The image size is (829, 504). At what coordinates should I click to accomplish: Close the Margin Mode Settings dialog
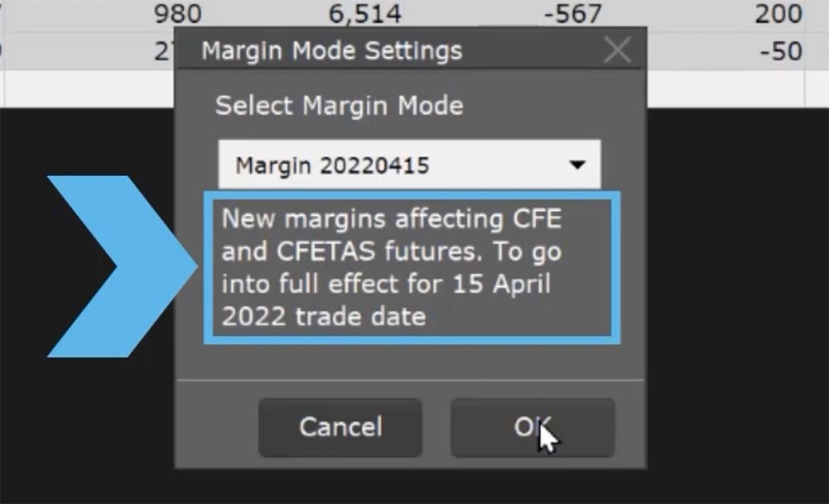[x=618, y=51]
